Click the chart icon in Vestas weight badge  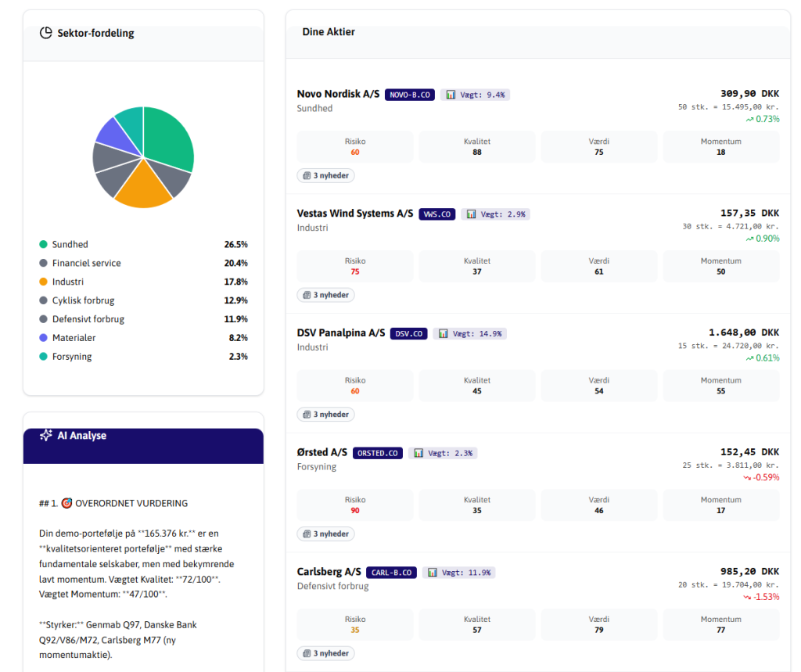pyautogui.click(x=471, y=214)
